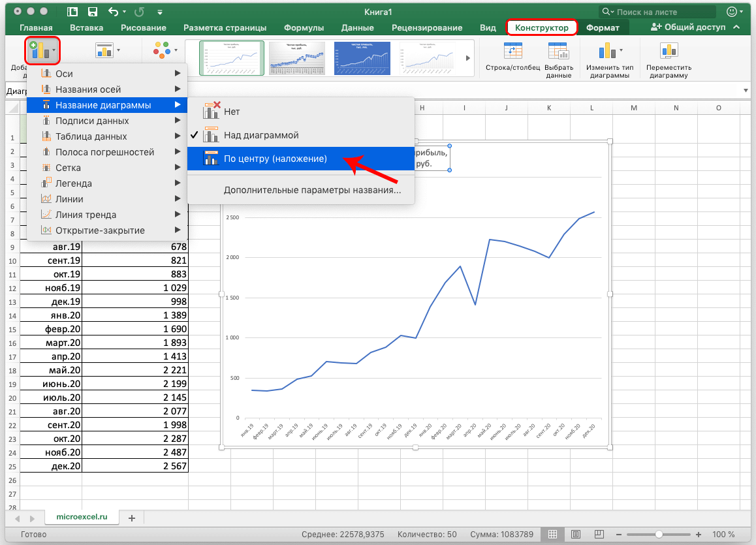Open the Разметка страницы tab
The width and height of the screenshot is (756, 545).
pos(225,27)
